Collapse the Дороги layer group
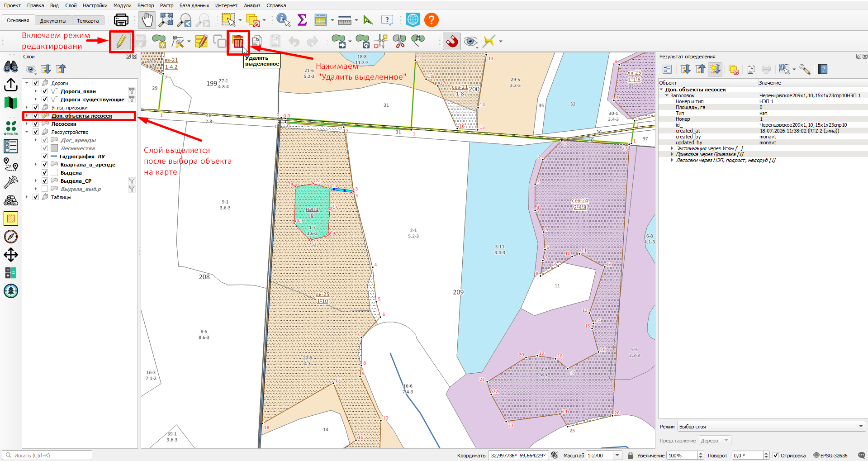The height and width of the screenshot is (461, 868). (27, 83)
